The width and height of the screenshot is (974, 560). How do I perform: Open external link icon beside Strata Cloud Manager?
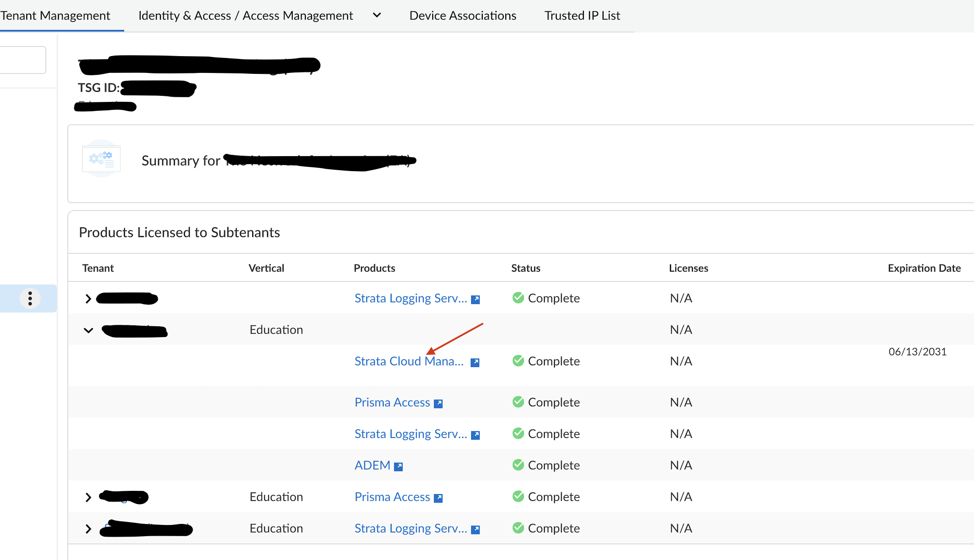(x=474, y=362)
